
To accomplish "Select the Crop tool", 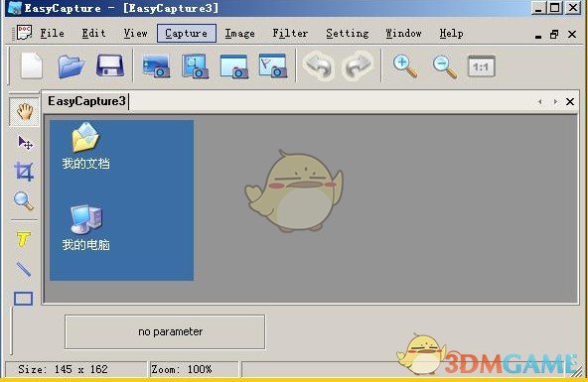I will (24, 172).
